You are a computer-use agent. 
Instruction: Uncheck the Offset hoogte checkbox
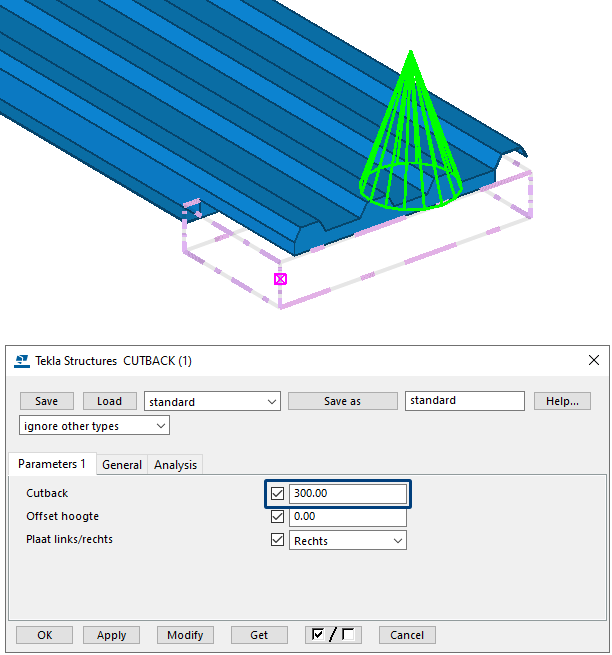[278, 517]
